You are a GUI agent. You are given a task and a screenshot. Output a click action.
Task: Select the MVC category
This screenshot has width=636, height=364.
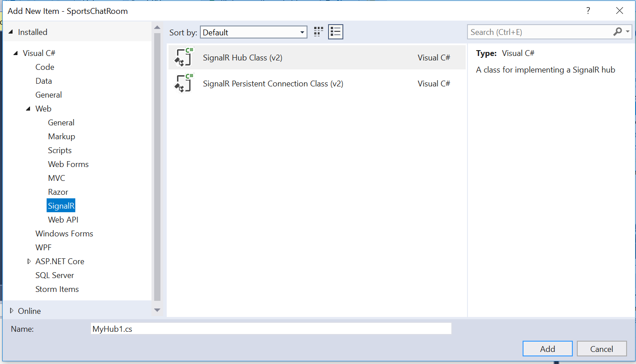click(x=56, y=178)
